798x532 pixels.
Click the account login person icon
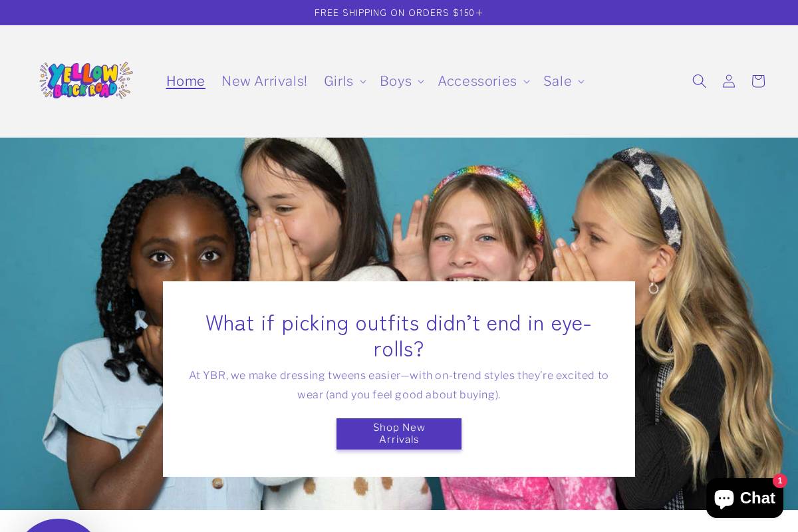click(x=729, y=81)
